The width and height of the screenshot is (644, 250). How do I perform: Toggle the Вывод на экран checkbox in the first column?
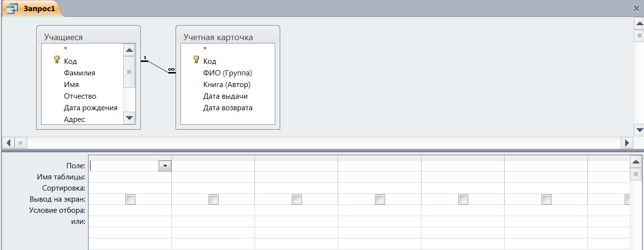coord(130,199)
